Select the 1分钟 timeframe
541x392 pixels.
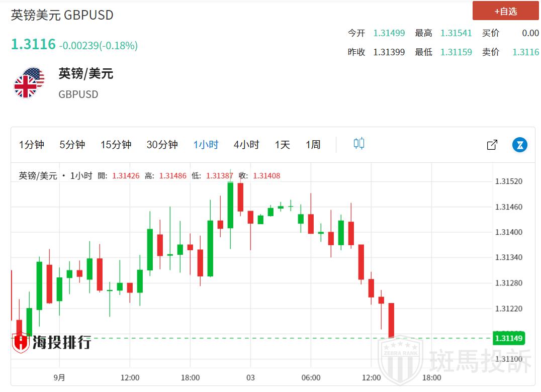32,145
